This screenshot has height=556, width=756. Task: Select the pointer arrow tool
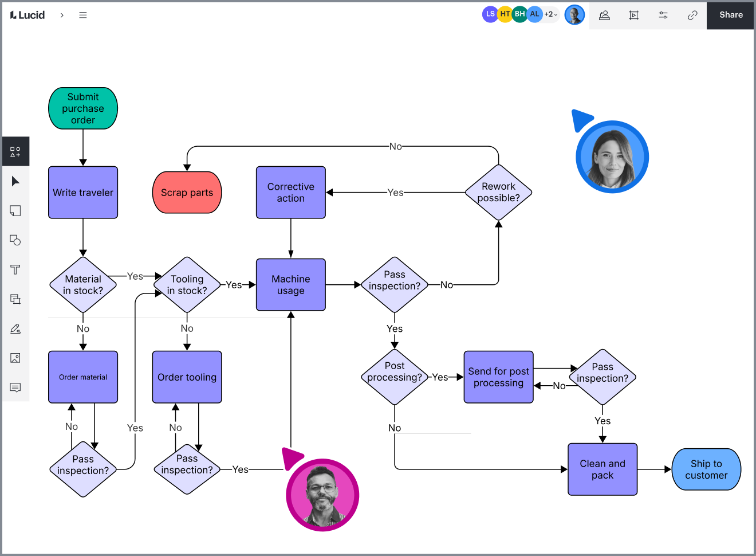tap(15, 182)
